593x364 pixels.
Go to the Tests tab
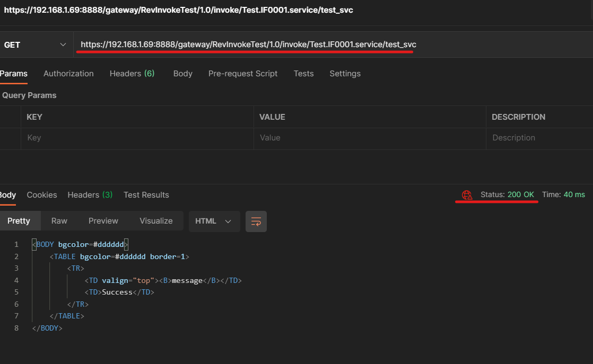pyautogui.click(x=303, y=74)
